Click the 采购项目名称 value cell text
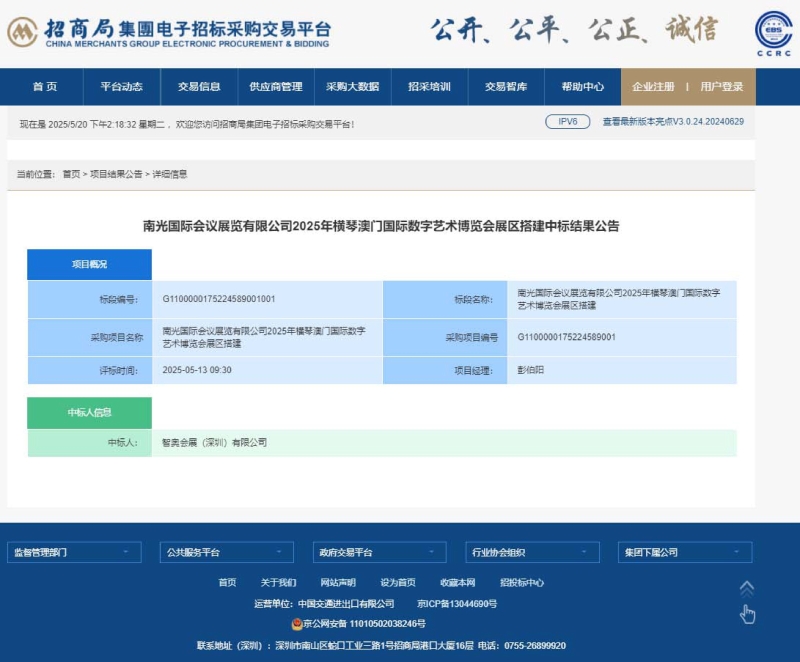The width and height of the screenshot is (800, 662). [264, 337]
